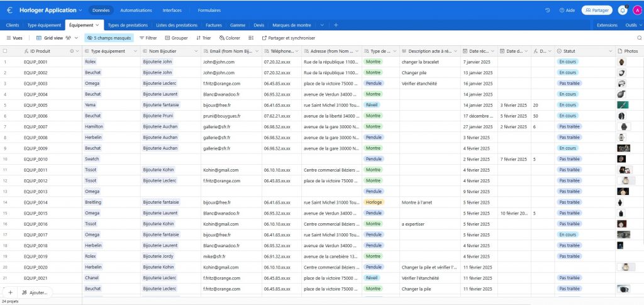Click the row height icon

click(x=252, y=38)
